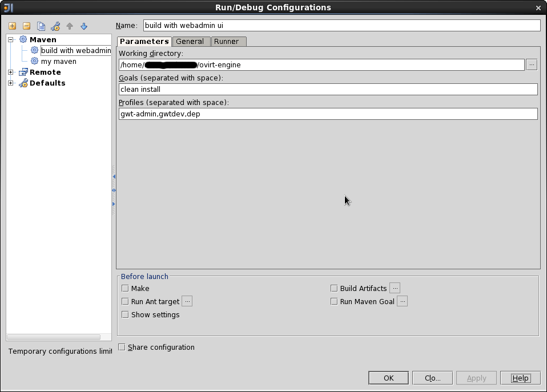
Task: Click the Goals input field
Action: 328,90
